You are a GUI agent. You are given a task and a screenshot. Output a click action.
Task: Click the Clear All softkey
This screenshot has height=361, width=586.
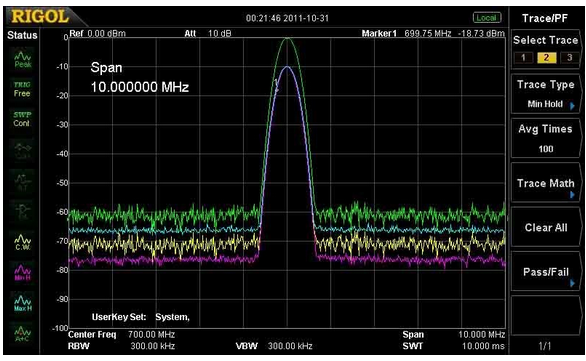546,228
